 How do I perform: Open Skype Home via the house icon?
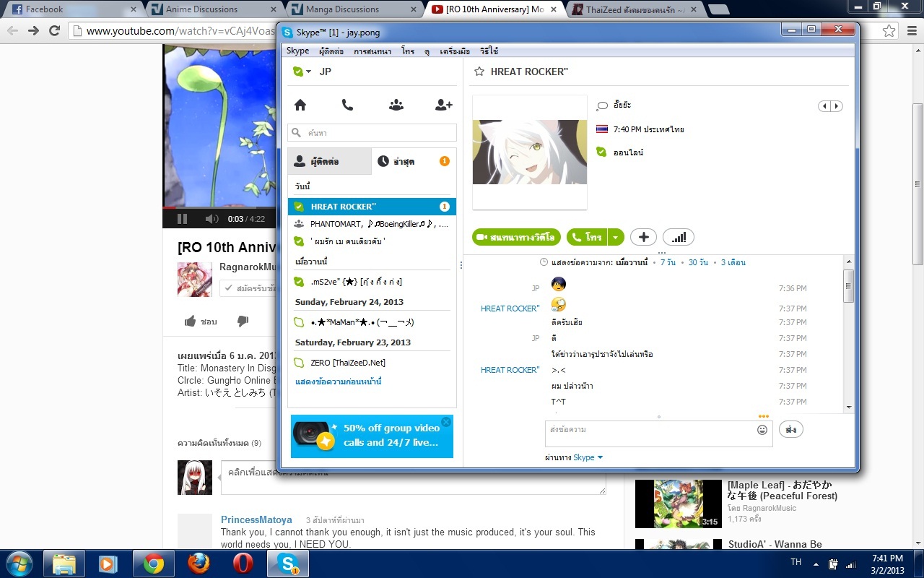click(x=300, y=105)
